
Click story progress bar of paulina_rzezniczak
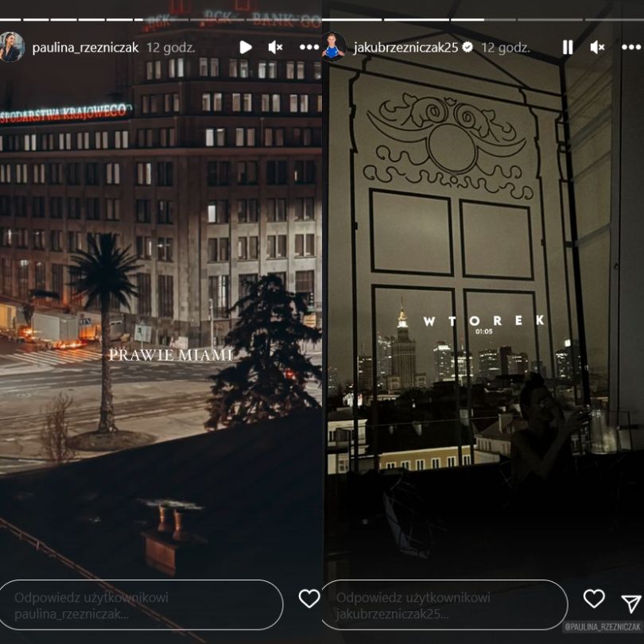(161, 19)
